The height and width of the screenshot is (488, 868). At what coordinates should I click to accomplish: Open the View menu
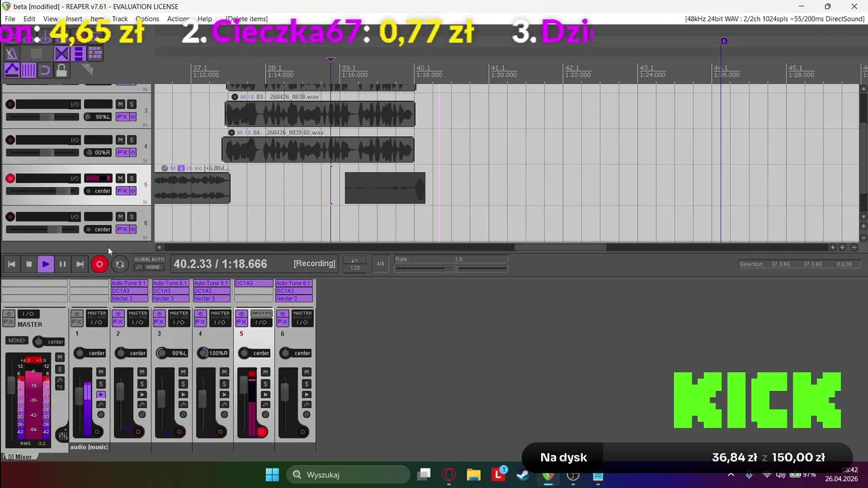coord(50,19)
